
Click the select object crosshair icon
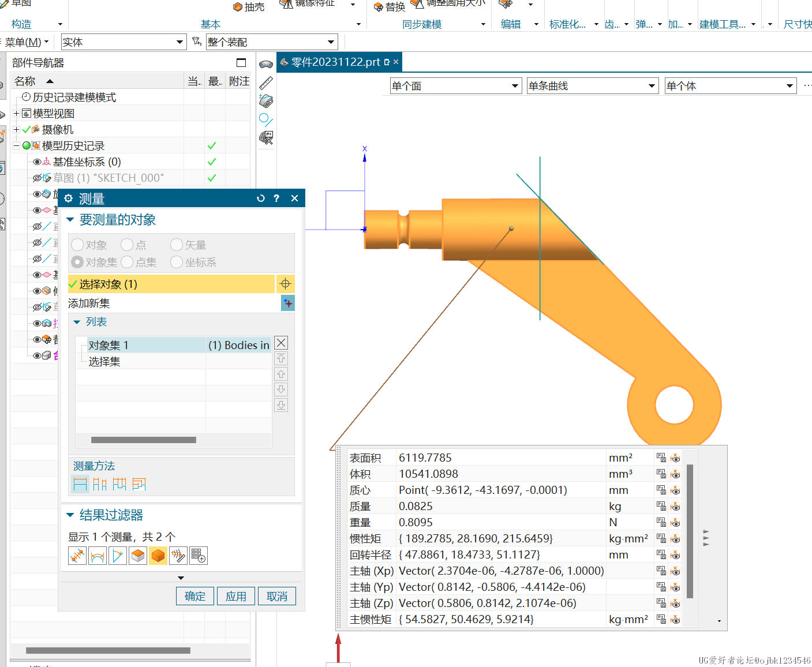pyautogui.click(x=285, y=284)
